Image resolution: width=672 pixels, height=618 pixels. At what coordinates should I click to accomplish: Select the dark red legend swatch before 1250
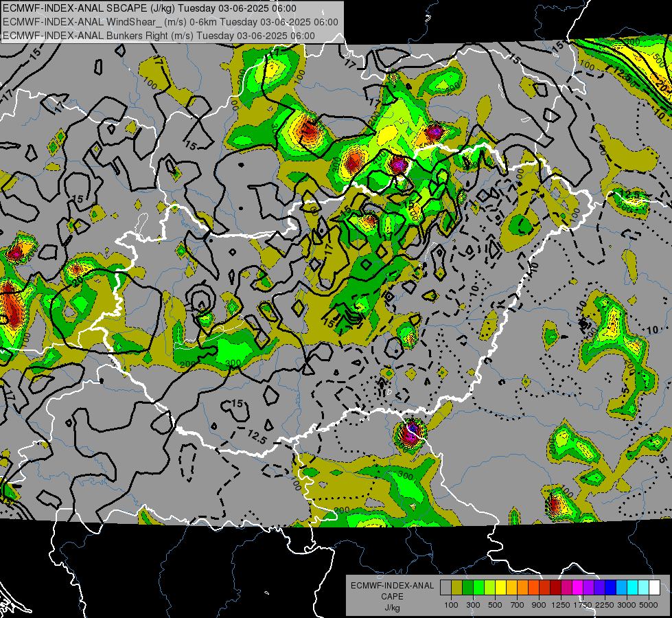pyautogui.click(x=556, y=587)
